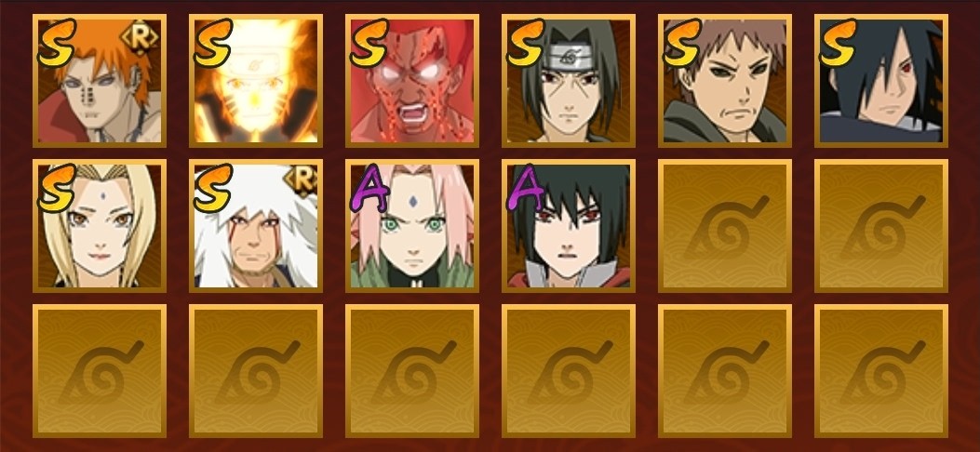Pick the red-skinned Might Guy portrait
Image resolution: width=980 pixels, height=452 pixels.
[412, 81]
